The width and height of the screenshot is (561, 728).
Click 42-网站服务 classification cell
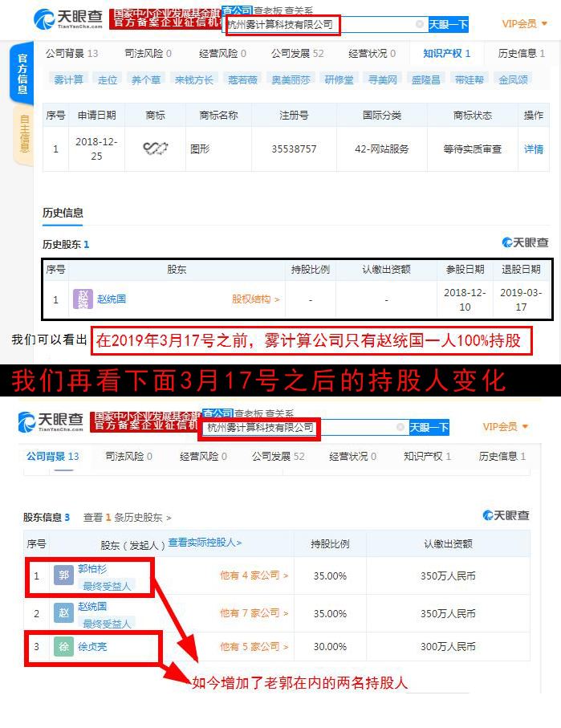coord(382,149)
